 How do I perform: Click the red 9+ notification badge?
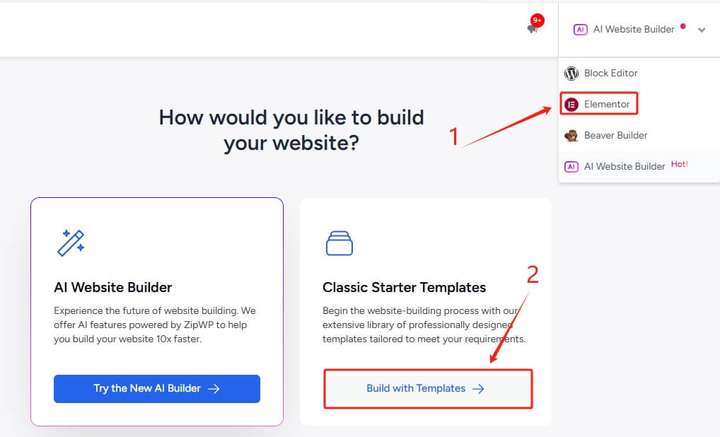pyautogui.click(x=537, y=20)
